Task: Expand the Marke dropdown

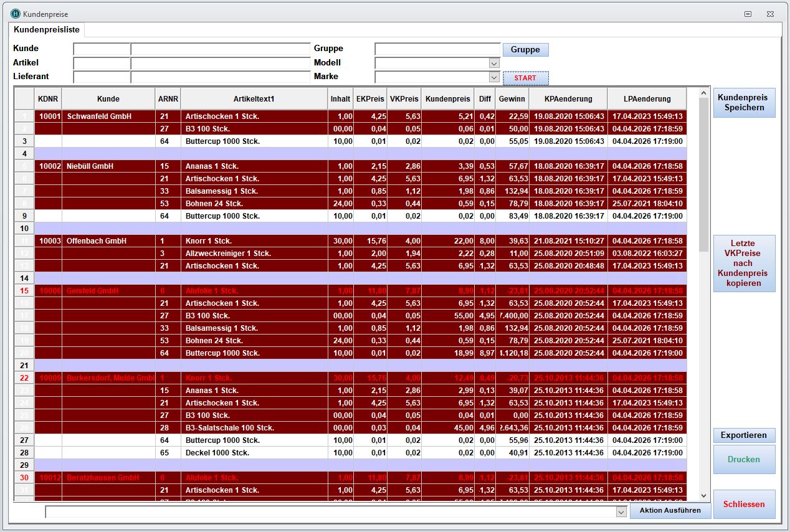Action: click(x=494, y=77)
